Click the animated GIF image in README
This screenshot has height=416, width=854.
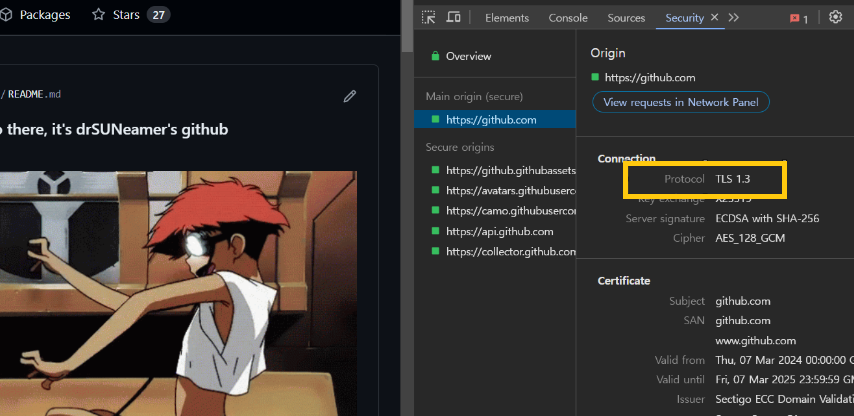tap(178, 293)
